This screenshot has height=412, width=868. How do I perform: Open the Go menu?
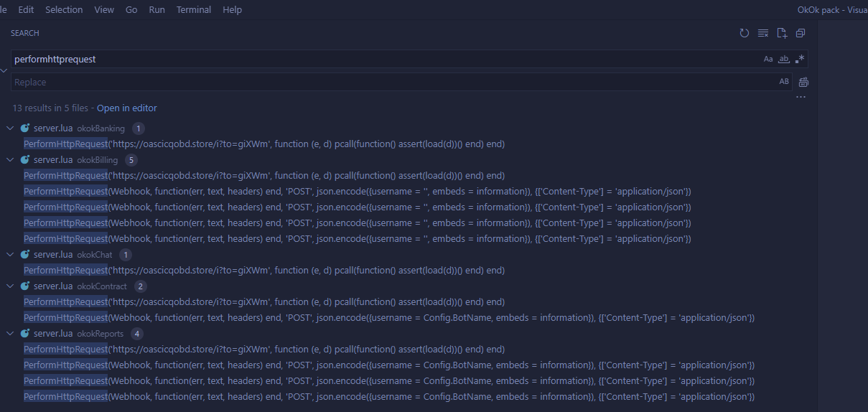click(x=131, y=10)
